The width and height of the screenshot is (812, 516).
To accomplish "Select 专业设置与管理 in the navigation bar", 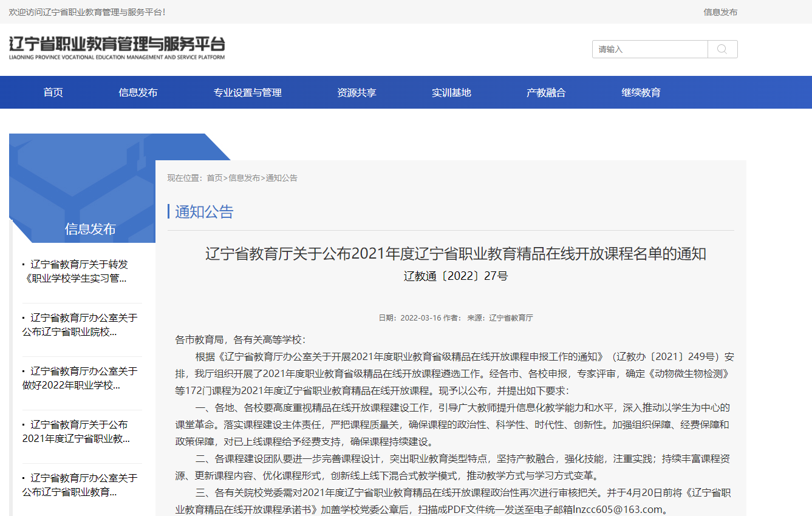I will [247, 93].
